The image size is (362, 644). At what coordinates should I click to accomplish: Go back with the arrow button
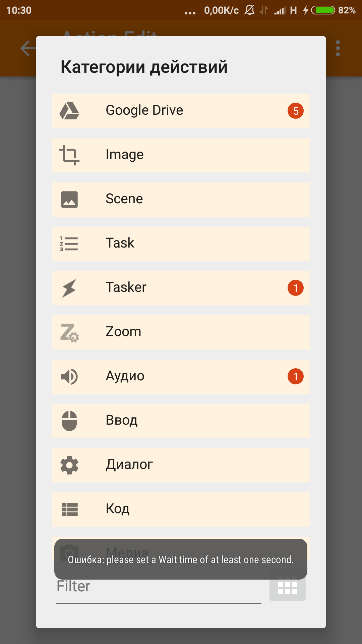click(x=28, y=49)
